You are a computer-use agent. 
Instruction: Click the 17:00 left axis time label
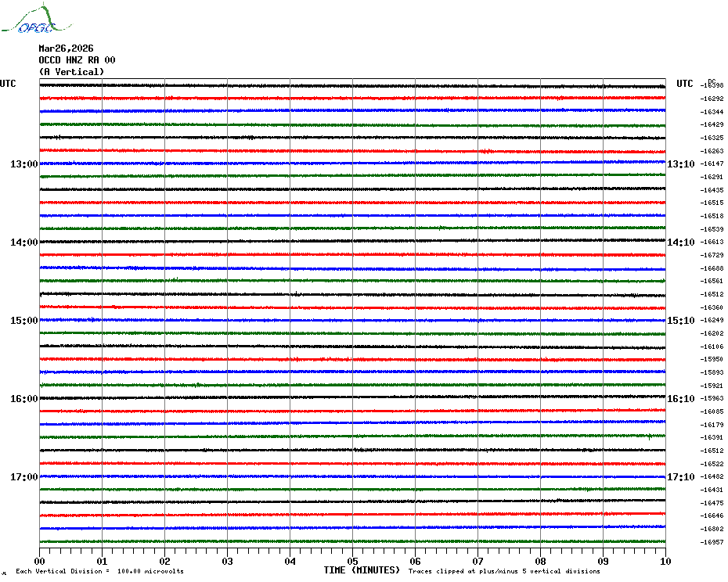(24, 477)
